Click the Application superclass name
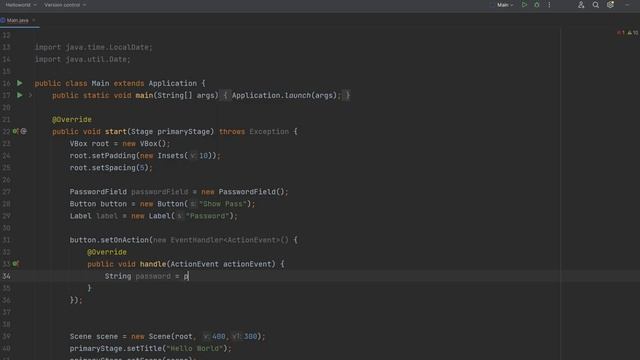Viewport: 640px width, 360px height. coord(173,84)
